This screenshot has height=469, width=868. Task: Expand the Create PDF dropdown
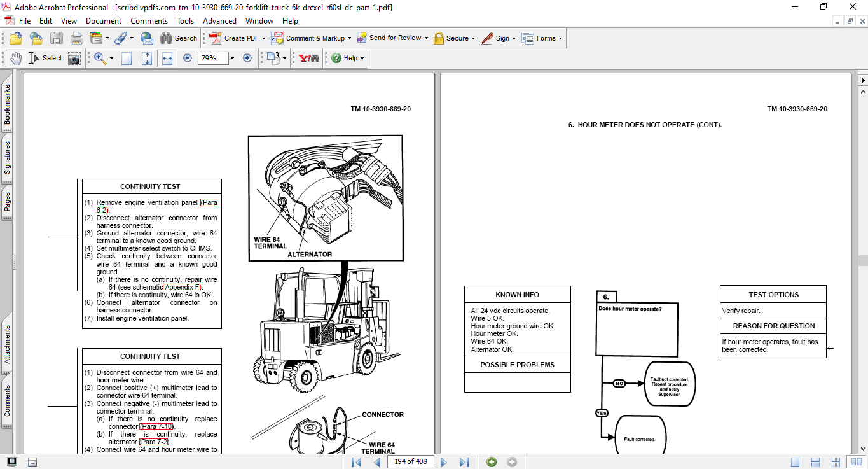pyautogui.click(x=263, y=38)
